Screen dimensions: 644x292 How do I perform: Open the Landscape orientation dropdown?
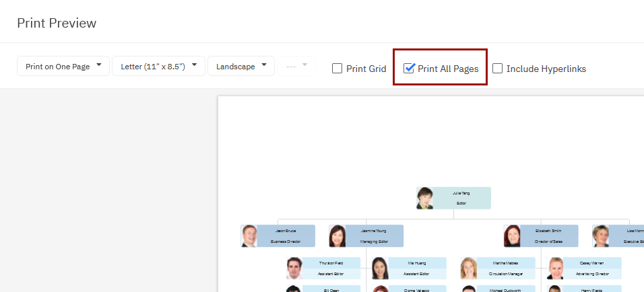pos(240,67)
